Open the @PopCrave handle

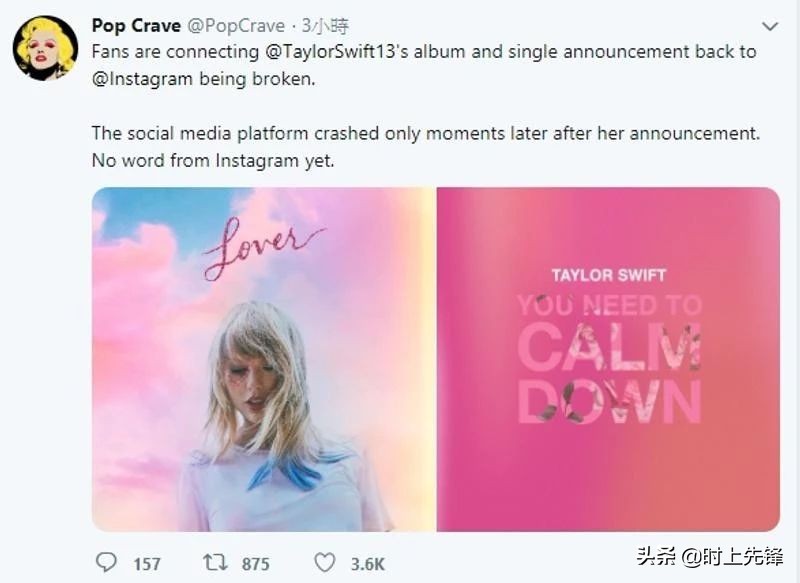[x=238, y=25]
